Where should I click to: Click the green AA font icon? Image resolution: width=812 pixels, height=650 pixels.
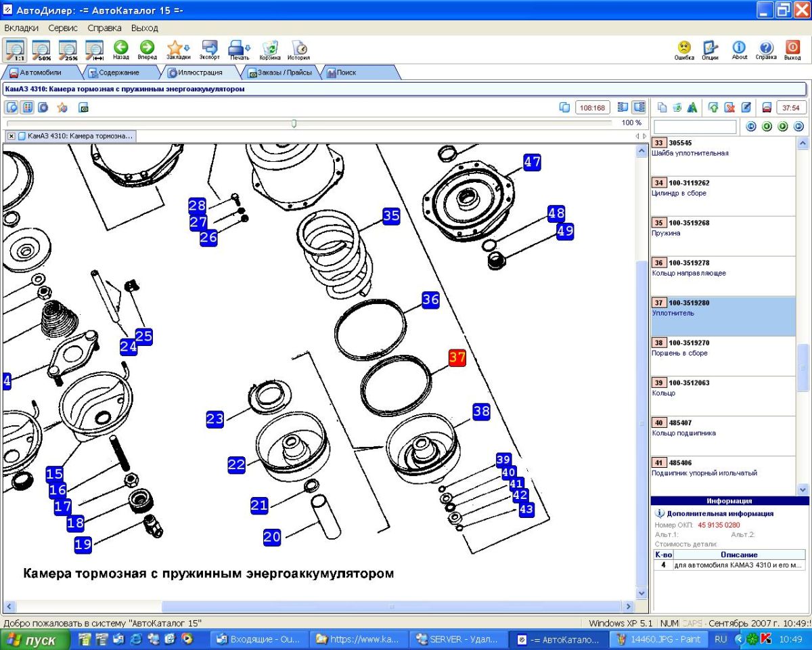pyautogui.click(x=692, y=107)
